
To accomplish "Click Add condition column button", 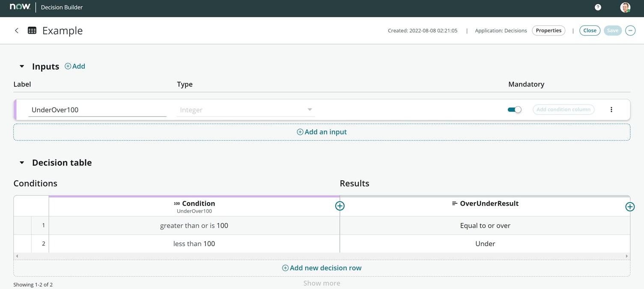I will coord(563,110).
